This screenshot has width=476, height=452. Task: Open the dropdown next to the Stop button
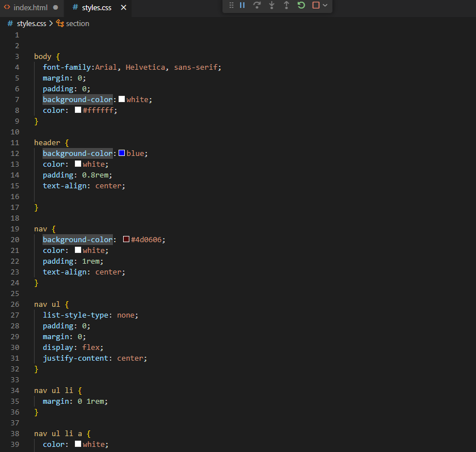point(325,5)
